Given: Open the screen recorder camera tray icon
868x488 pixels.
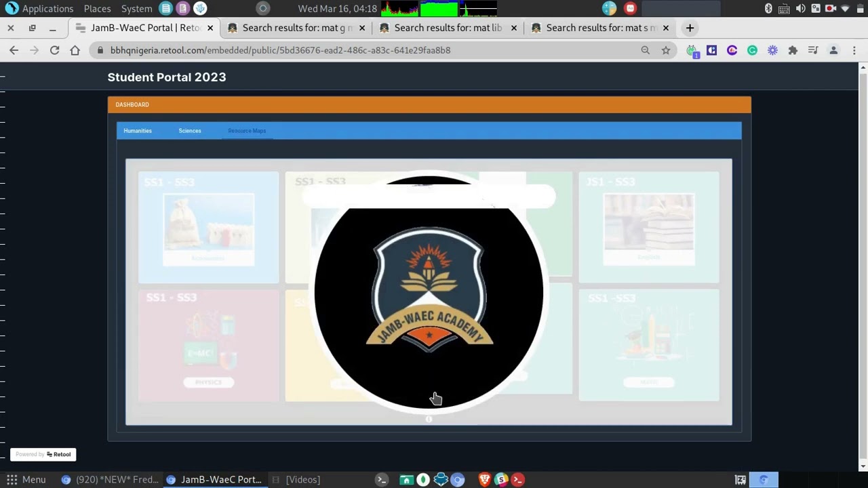Looking at the screenshot, I should click(830, 8).
